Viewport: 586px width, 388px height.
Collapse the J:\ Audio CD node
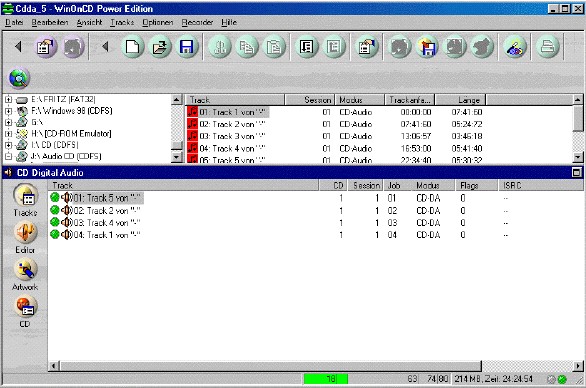[8, 156]
